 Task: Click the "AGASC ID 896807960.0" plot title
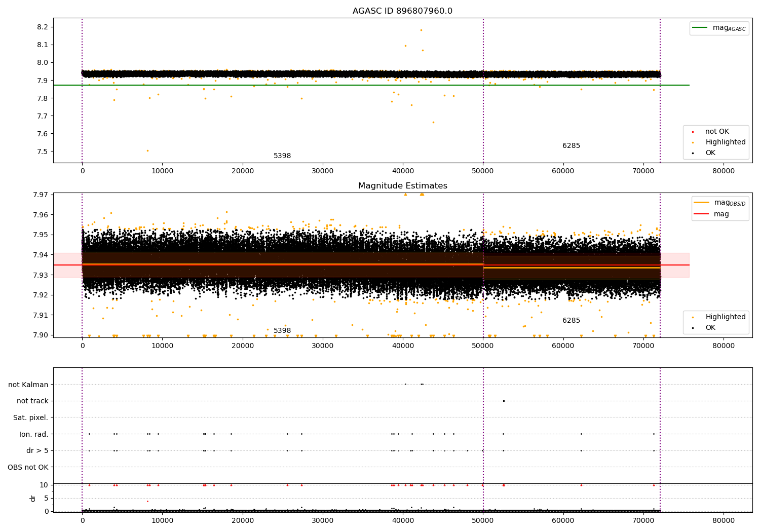402,11
